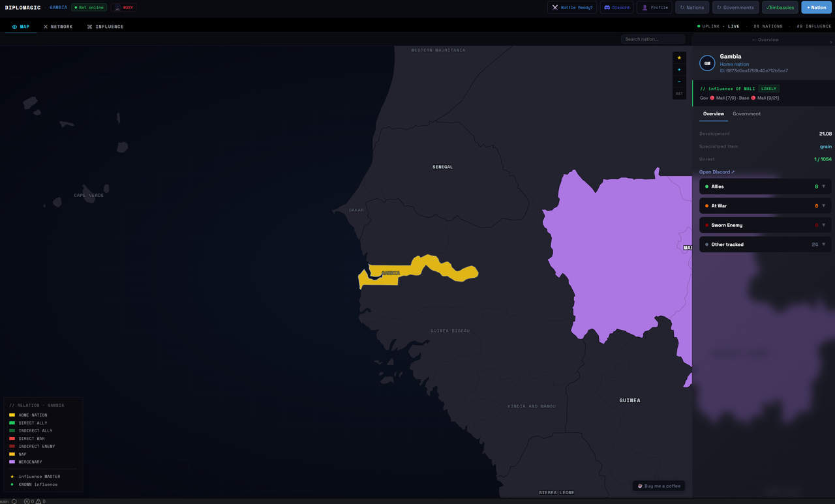This screenshot has height=504, width=835.
Task: Click the warning triangle icon in status bar
Action: [38, 501]
